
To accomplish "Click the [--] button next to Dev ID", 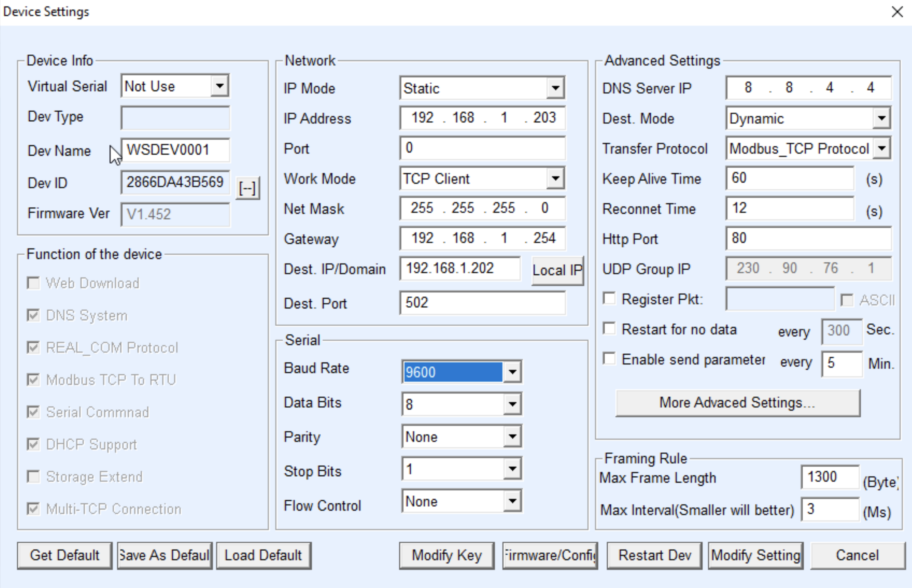I will click(248, 188).
